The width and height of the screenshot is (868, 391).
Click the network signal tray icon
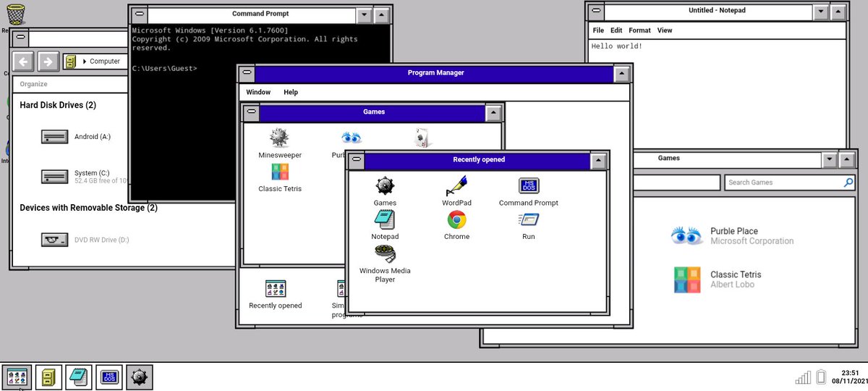803,377
